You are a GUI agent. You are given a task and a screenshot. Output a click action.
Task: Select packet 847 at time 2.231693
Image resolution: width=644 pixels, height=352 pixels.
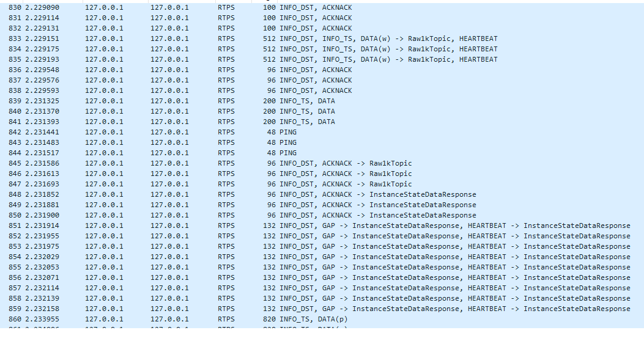322,184
